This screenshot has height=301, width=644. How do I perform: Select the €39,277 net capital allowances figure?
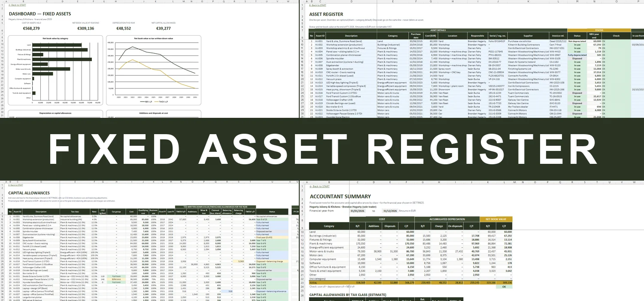[164, 28]
